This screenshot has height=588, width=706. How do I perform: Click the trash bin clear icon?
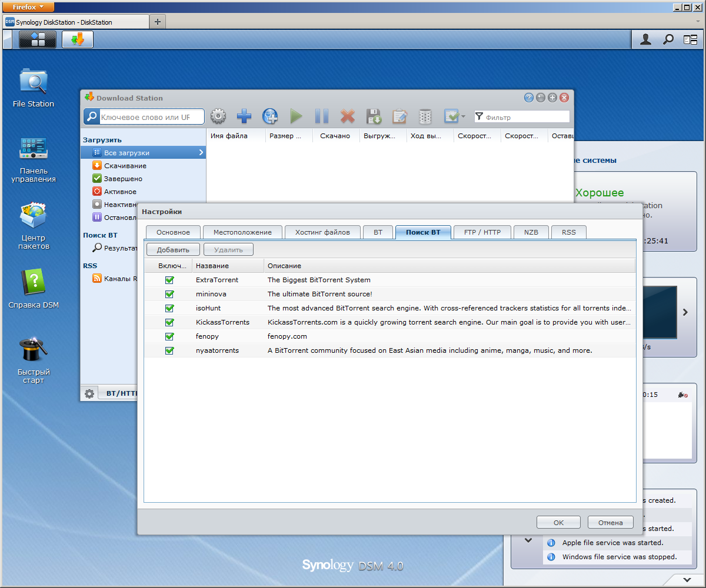425,116
